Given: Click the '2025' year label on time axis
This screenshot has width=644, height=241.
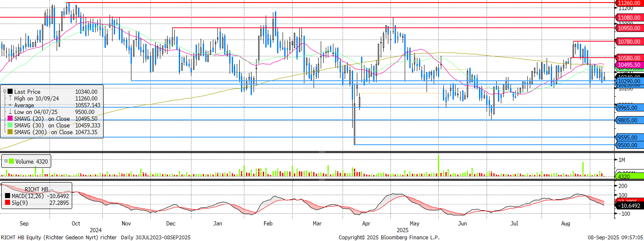Looking at the screenshot, I should [403, 230].
